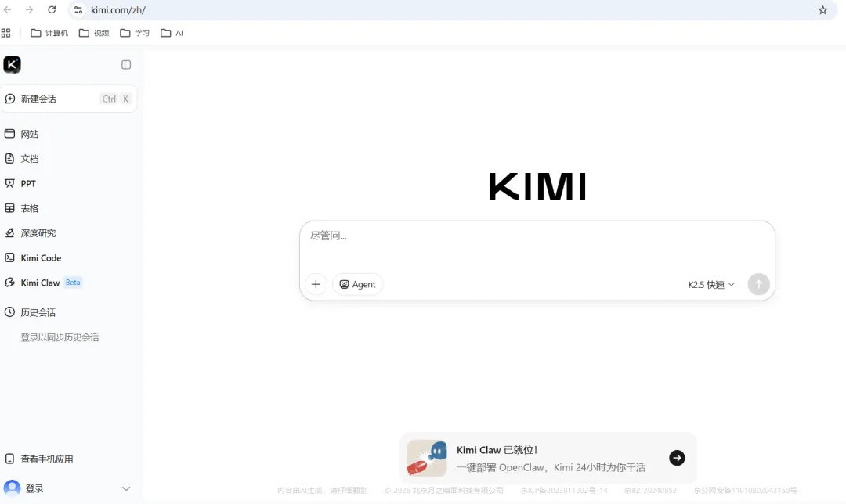Open the K2.5 快速 model dropdown
Viewport: 846px width, 504px height.
coord(711,285)
